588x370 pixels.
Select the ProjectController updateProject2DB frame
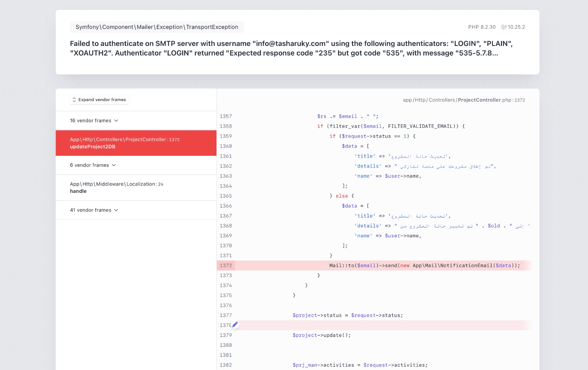coord(136,143)
